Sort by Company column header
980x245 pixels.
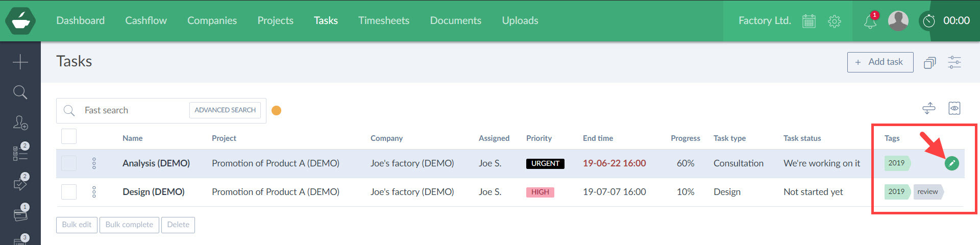[386, 138]
